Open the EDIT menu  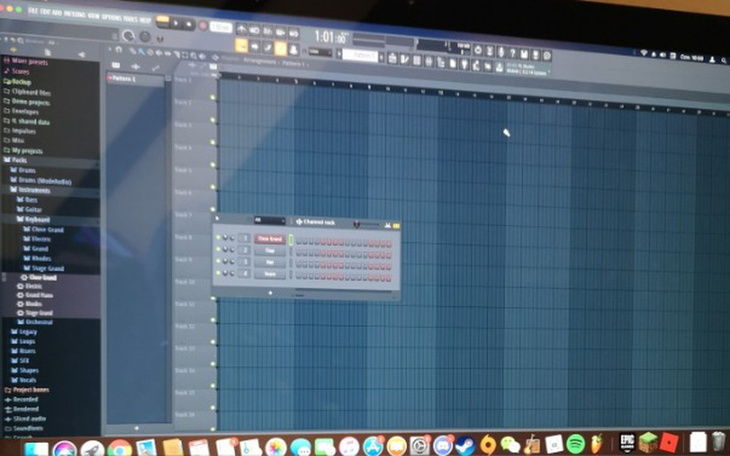tap(45, 11)
